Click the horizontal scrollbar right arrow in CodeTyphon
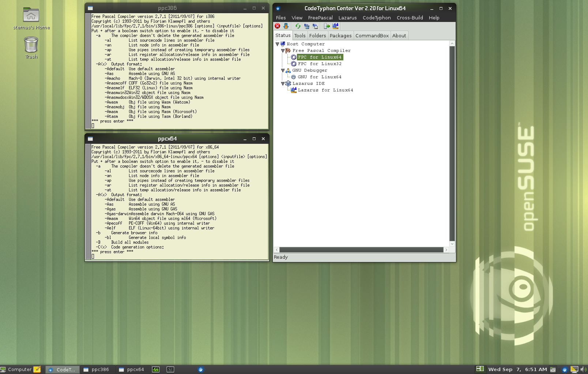588x374 pixels. [446, 250]
